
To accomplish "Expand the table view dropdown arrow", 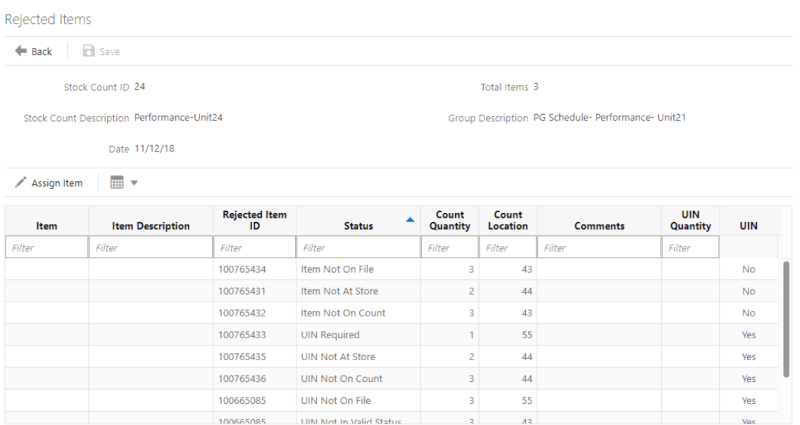I will coord(134,183).
